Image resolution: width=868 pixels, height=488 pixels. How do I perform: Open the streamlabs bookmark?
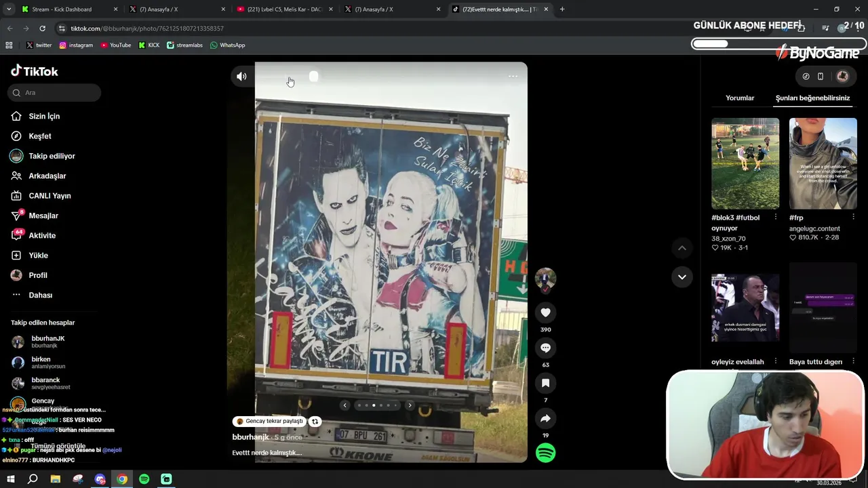[184, 45]
